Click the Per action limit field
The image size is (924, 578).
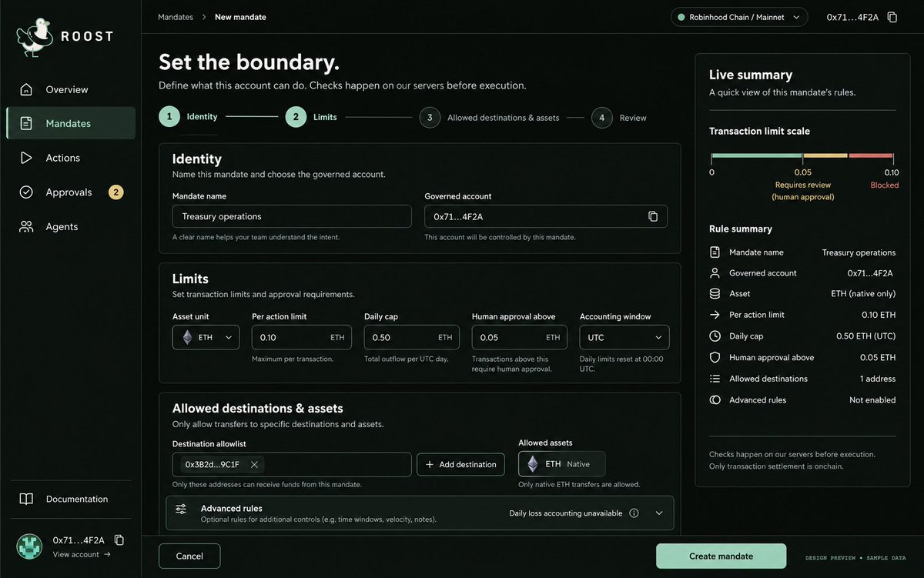tap(302, 337)
